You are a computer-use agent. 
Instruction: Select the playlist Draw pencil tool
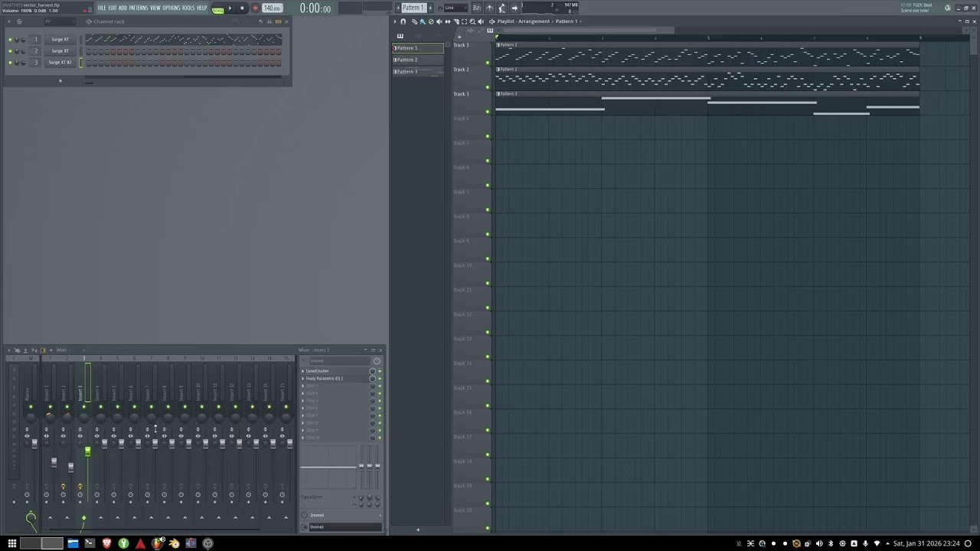click(414, 21)
